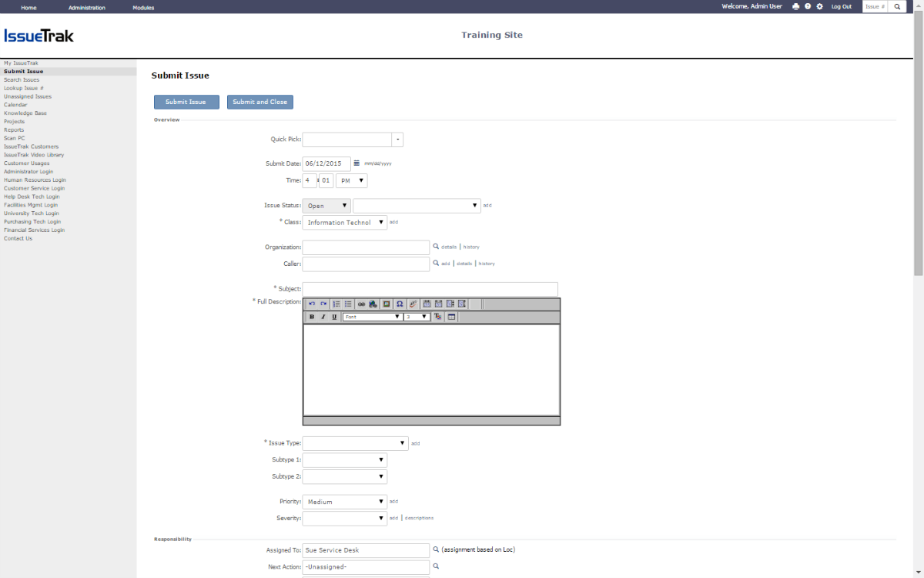
Task: Apply bold formatting in the description editor
Action: pos(311,317)
